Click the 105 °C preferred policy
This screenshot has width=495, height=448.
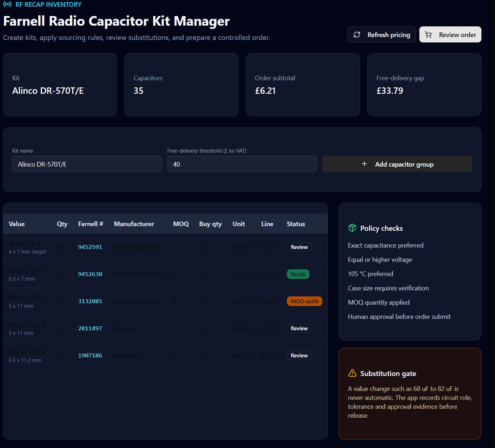(x=370, y=274)
